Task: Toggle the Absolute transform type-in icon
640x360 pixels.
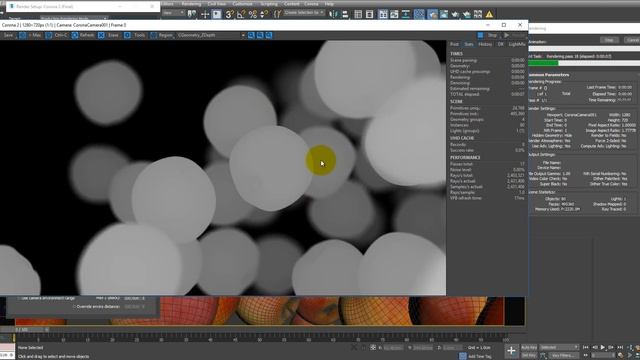Action: click(x=373, y=347)
